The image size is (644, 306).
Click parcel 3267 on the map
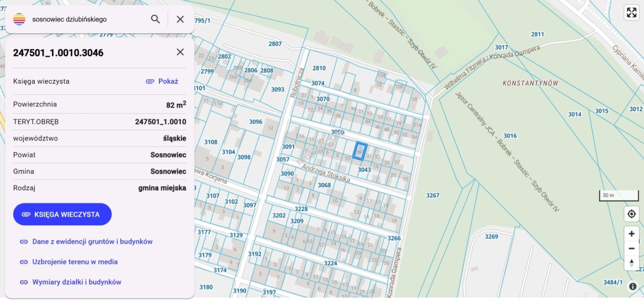pyautogui.click(x=432, y=195)
